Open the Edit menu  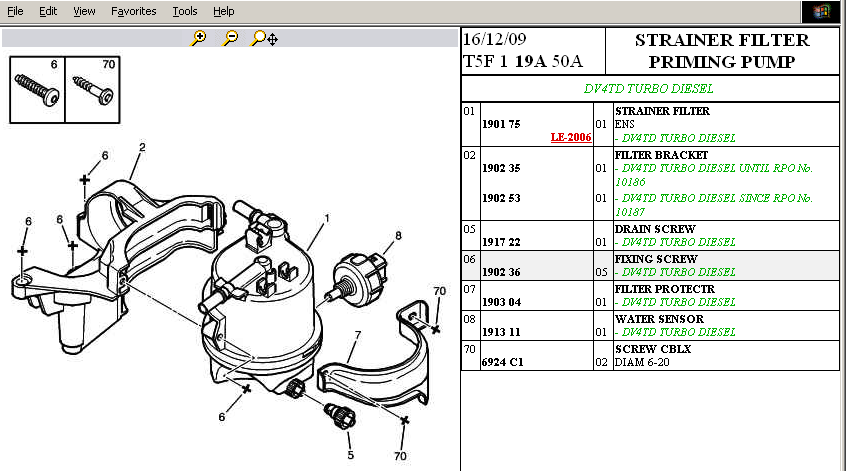tap(48, 11)
